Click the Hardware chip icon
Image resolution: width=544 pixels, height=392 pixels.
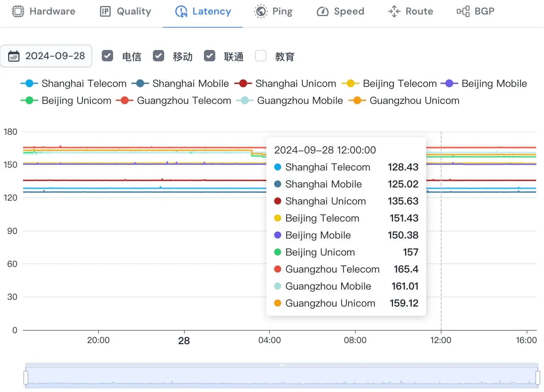(18, 11)
